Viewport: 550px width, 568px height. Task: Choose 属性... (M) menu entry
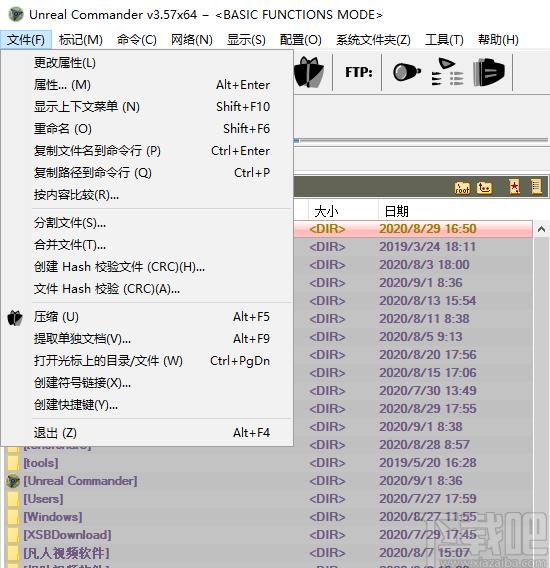click(x=147, y=85)
